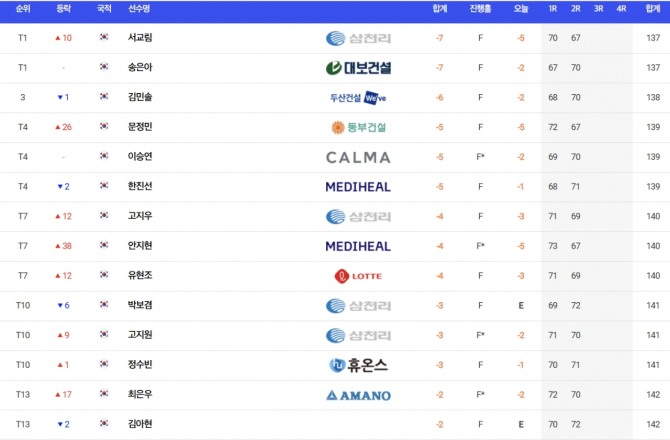Open player 서교림's profile

pyautogui.click(x=140, y=38)
